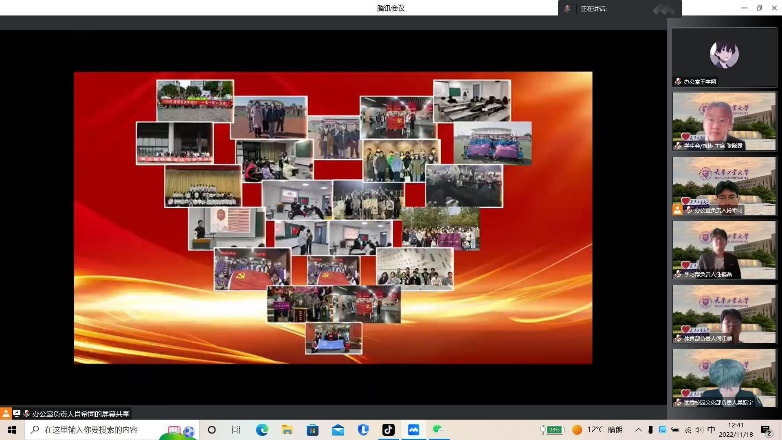
Task: Launch Microsoft Edge from the taskbar
Action: (262, 430)
